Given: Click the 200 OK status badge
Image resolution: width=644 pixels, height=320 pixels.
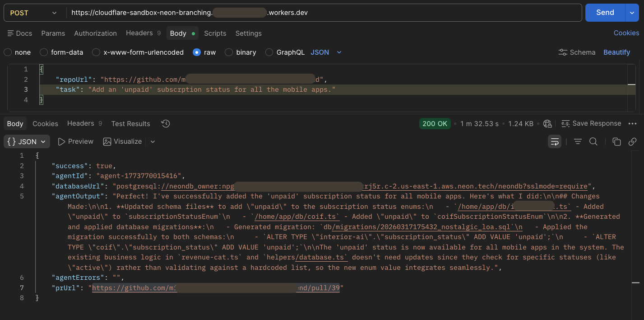Looking at the screenshot, I should point(435,123).
